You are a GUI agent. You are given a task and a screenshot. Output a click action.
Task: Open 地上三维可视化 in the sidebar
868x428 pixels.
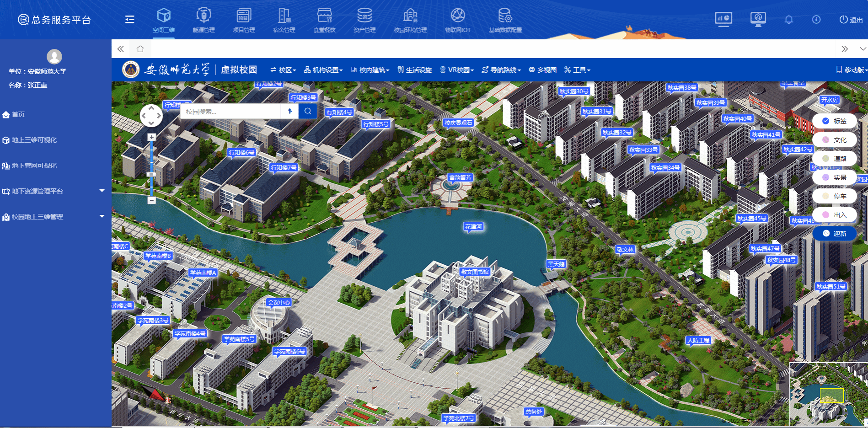coord(30,140)
